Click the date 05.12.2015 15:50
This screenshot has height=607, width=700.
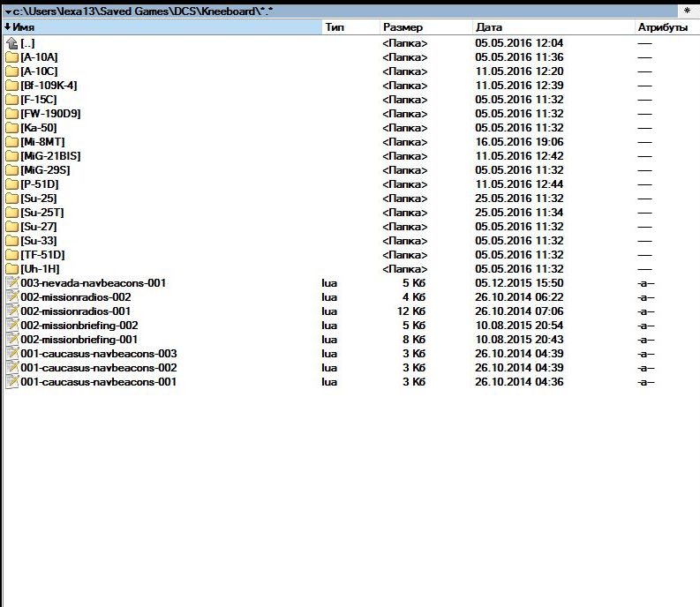519,283
